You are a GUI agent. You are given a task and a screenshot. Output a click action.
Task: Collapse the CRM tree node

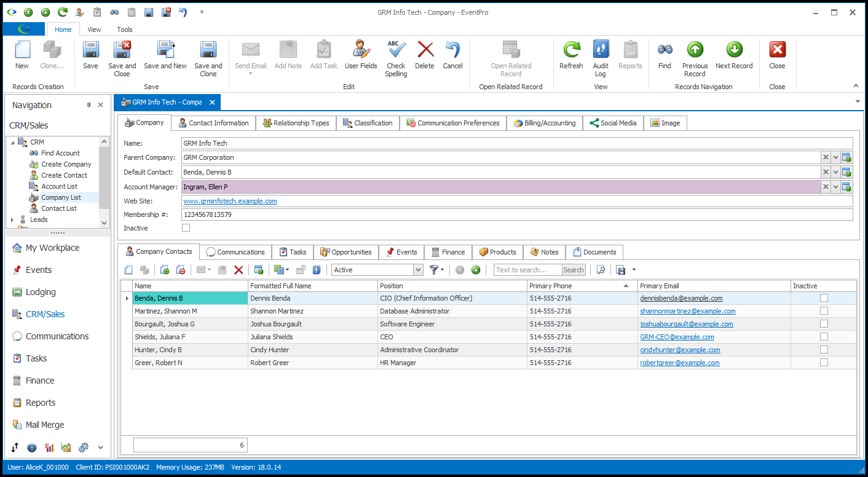(x=12, y=142)
